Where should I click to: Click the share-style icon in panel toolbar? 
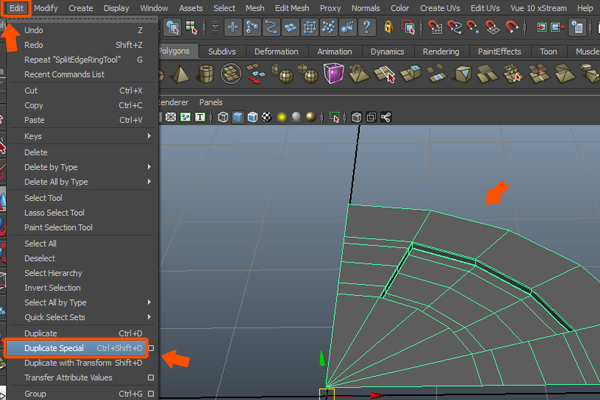coord(387,117)
